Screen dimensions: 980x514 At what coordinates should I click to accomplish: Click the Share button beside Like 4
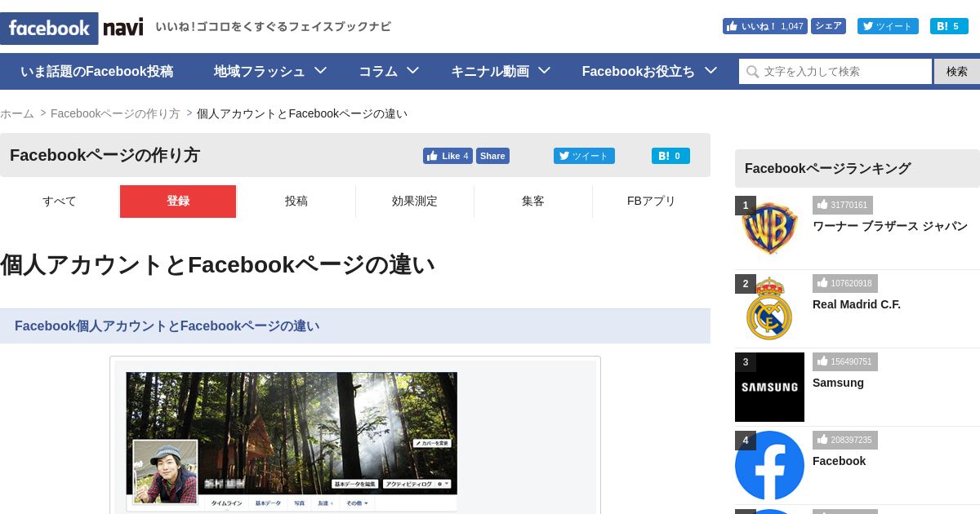pos(492,156)
